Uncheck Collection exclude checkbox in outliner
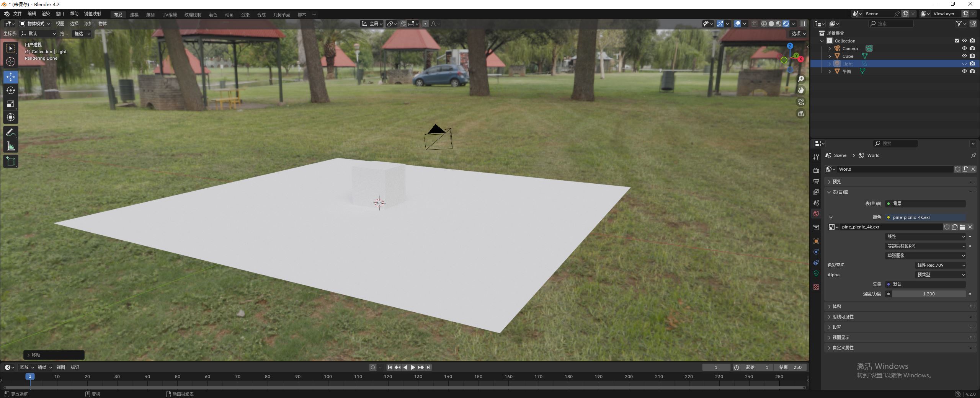Image resolution: width=980 pixels, height=398 pixels. [x=957, y=41]
